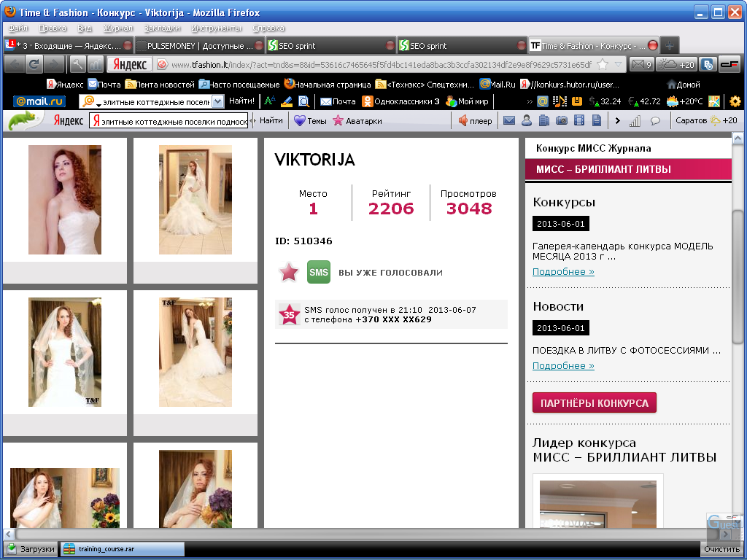Click the speech bubble icon on Яндекс toolbar

click(656, 121)
